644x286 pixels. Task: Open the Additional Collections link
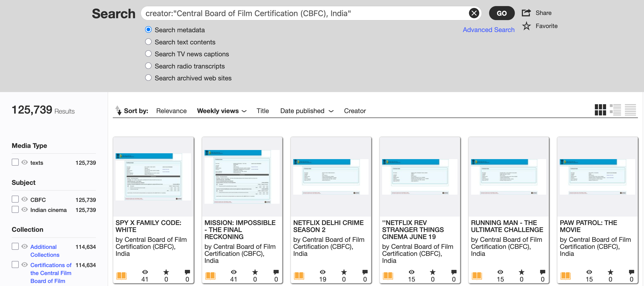point(44,250)
